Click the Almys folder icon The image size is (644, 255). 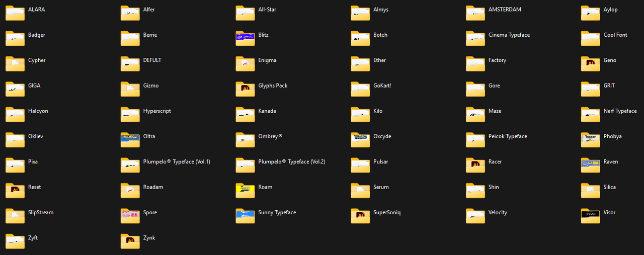[x=360, y=13]
